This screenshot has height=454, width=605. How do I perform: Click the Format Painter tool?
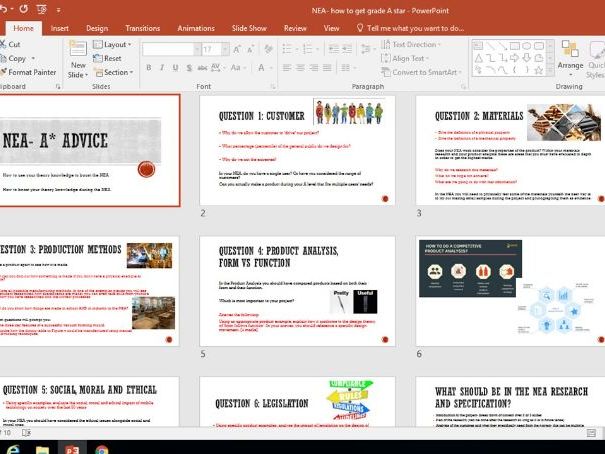pos(30,72)
